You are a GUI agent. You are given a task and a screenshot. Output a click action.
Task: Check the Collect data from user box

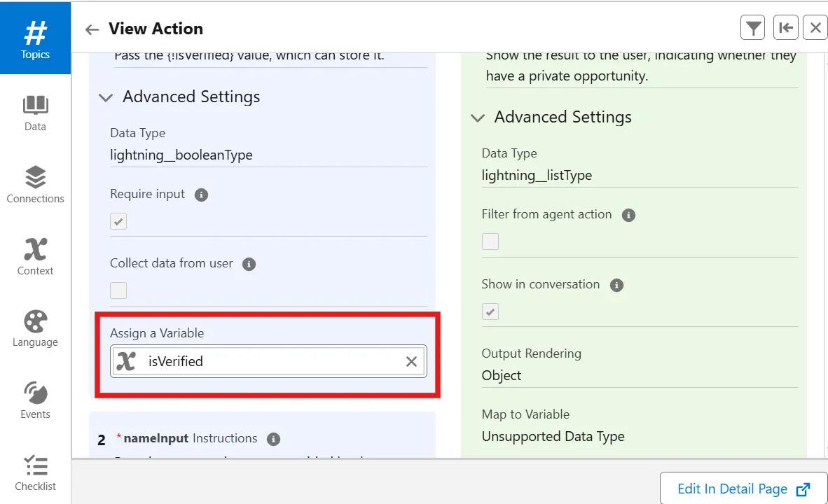click(x=118, y=290)
